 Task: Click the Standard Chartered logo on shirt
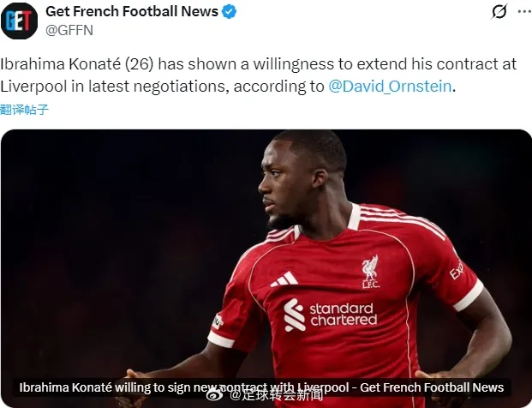click(331, 315)
